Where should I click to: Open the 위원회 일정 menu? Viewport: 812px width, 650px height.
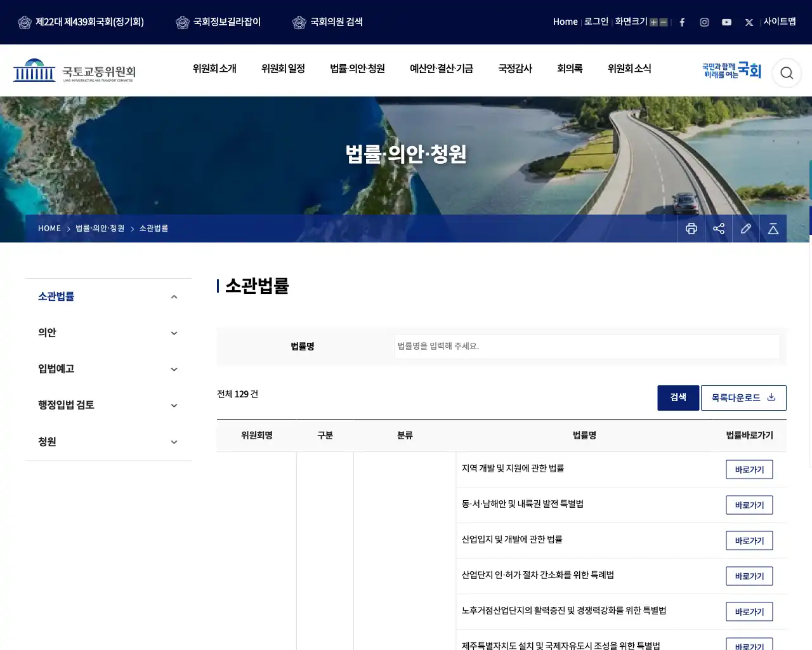click(283, 69)
